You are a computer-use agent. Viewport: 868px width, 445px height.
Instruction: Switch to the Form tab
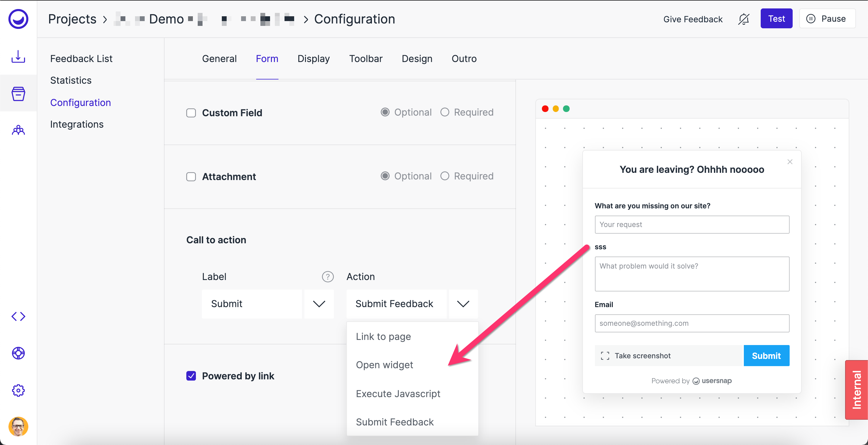click(x=267, y=59)
